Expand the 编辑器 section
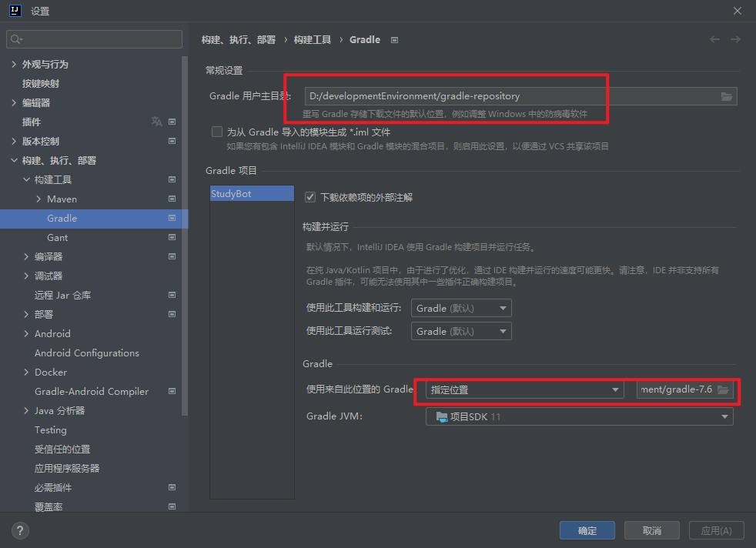Screen dimensions: 756x548 (14, 102)
